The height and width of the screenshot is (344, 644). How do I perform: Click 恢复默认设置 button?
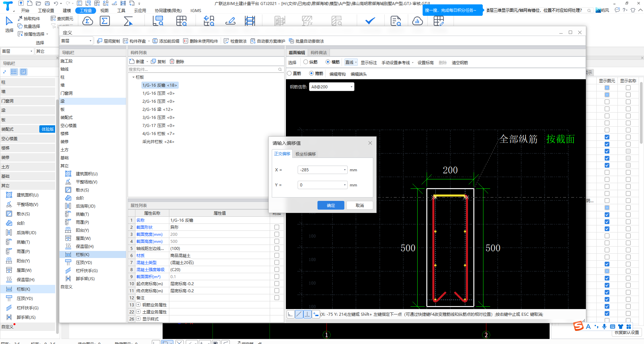[x=627, y=332]
